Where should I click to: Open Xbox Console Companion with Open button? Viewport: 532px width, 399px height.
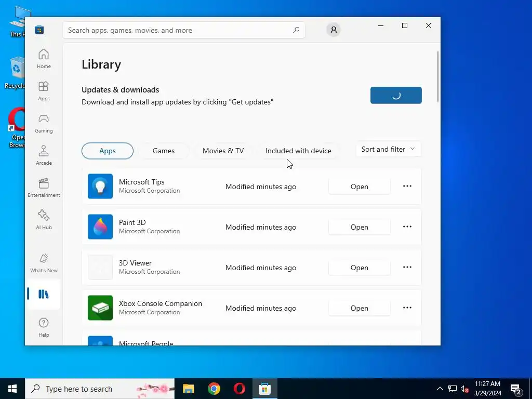tap(360, 308)
